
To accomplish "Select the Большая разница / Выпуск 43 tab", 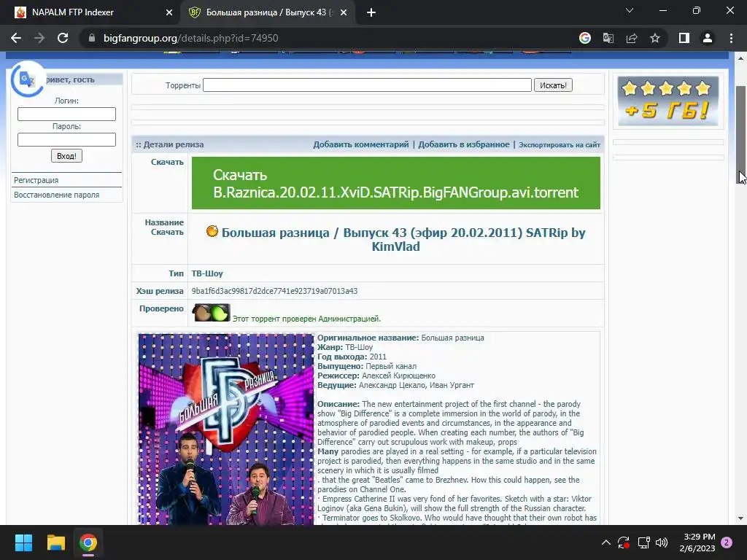I will point(268,13).
